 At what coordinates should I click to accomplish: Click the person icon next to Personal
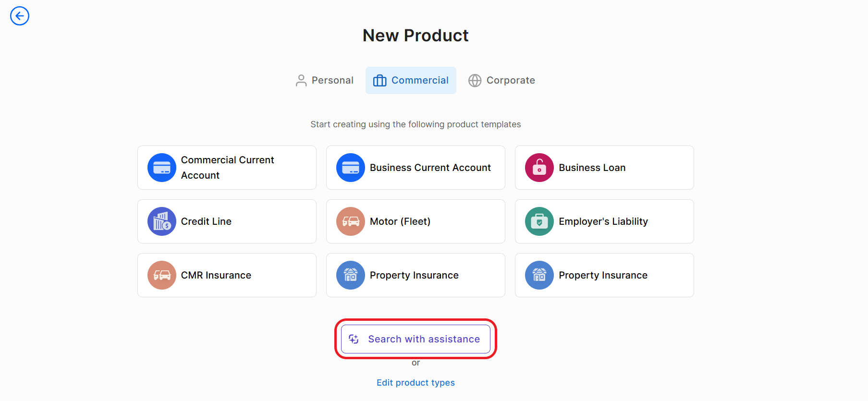(x=301, y=81)
